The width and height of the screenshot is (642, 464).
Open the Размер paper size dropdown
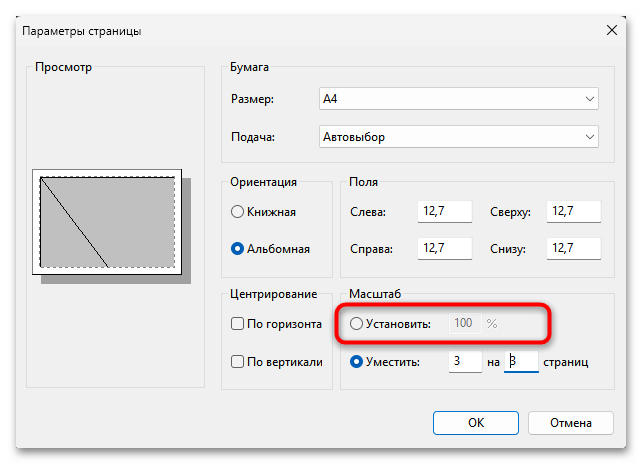point(458,99)
